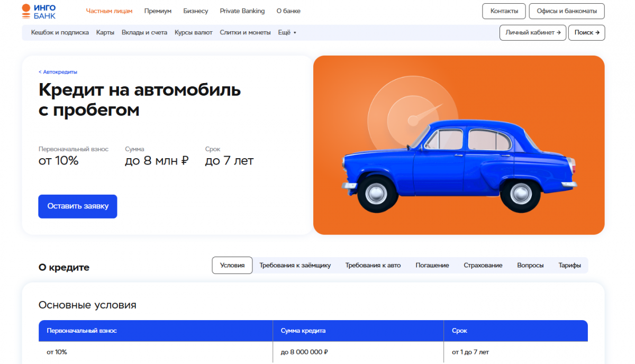Screen dimensions: 635x364
Task: Open the "Страхование" tab
Action: pos(483,266)
